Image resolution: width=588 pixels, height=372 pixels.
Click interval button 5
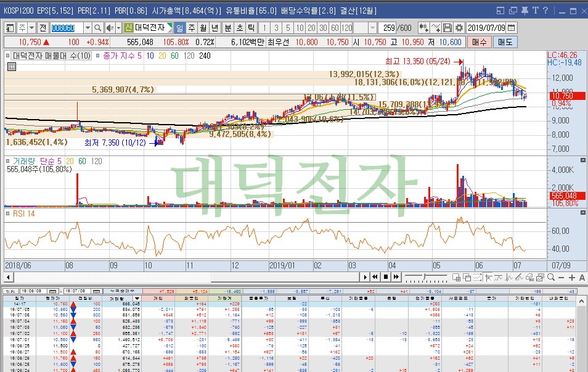(288, 28)
